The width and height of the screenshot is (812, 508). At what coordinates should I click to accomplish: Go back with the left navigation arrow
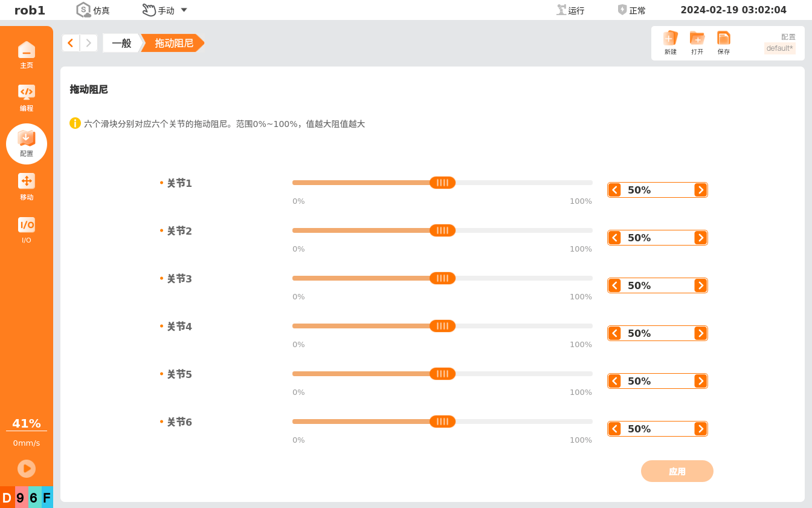coord(71,43)
